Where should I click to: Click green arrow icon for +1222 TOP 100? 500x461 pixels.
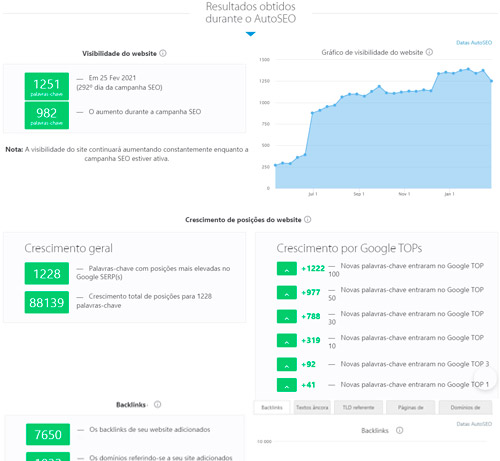click(x=287, y=269)
